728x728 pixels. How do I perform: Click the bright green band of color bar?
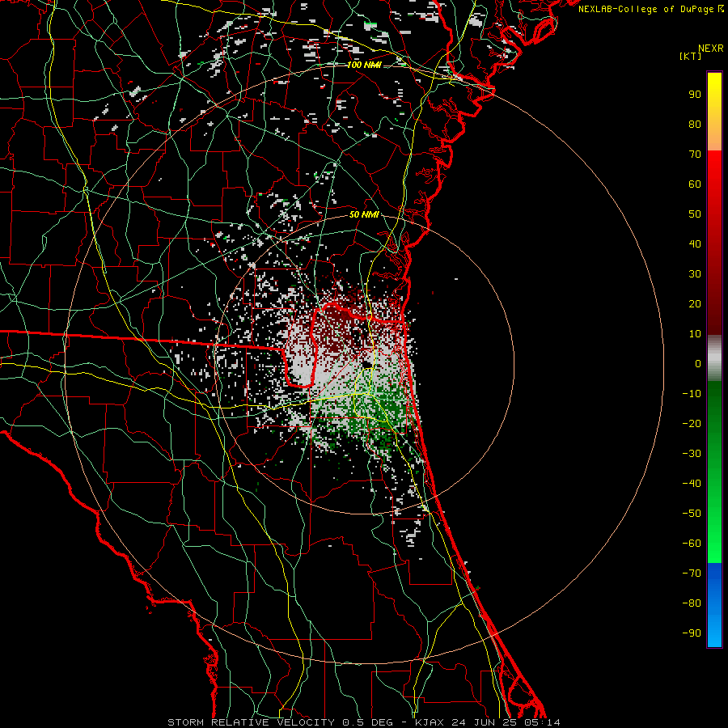714,534
